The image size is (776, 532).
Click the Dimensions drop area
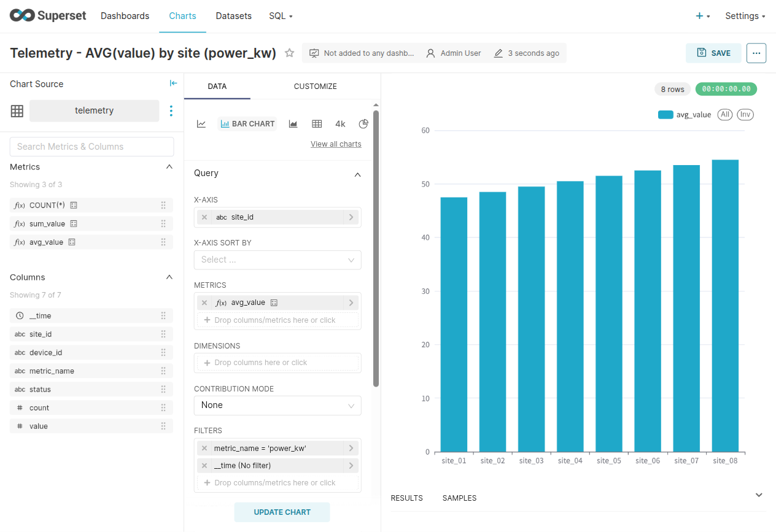click(x=277, y=363)
